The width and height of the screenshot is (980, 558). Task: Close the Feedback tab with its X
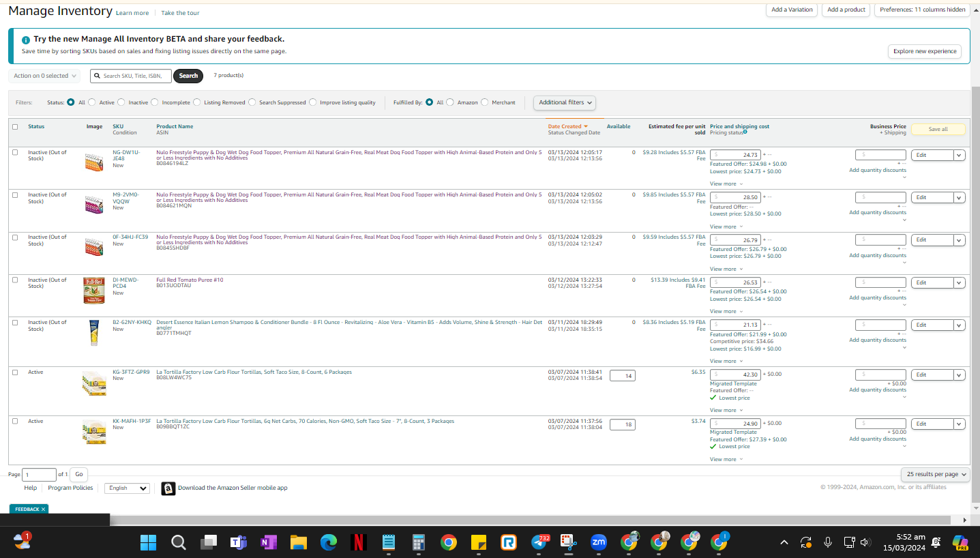[43, 510]
